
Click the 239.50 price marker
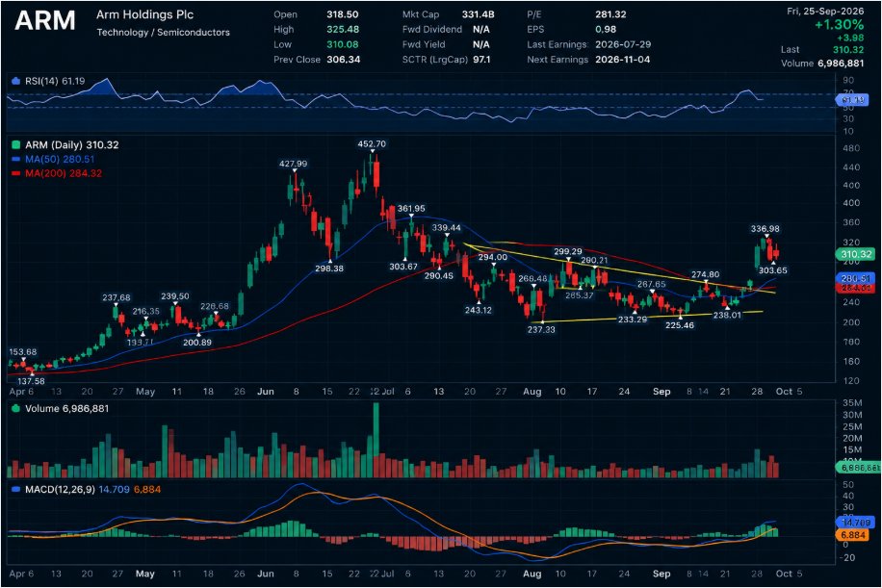pos(175,295)
